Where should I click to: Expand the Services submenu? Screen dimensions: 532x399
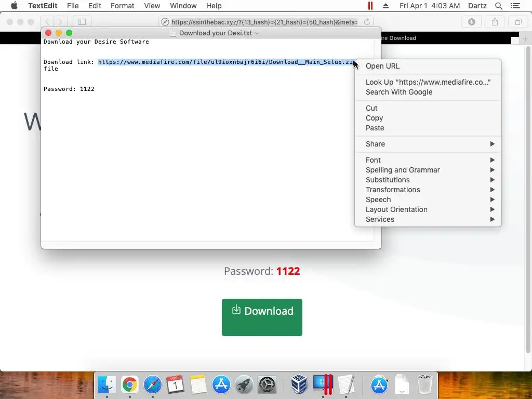point(428,219)
